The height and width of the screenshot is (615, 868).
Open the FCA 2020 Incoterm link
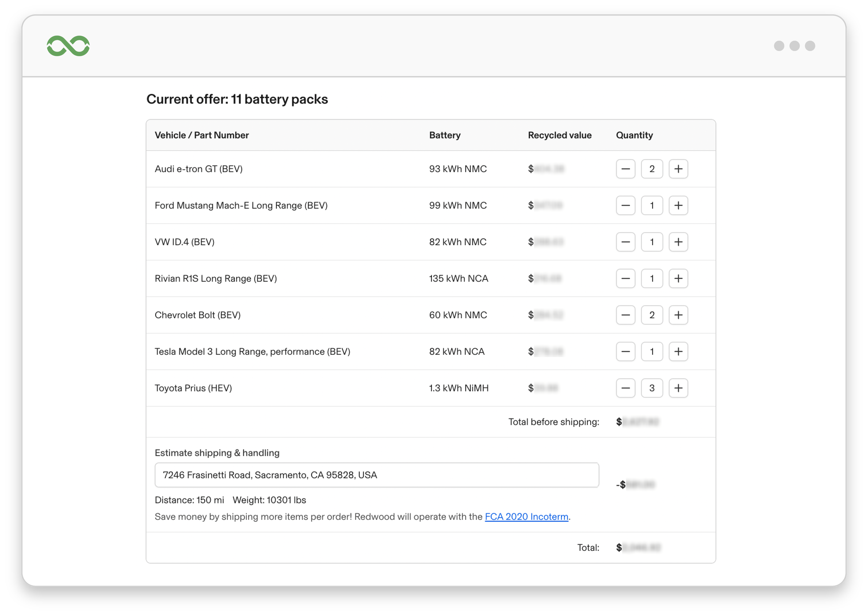pos(526,517)
